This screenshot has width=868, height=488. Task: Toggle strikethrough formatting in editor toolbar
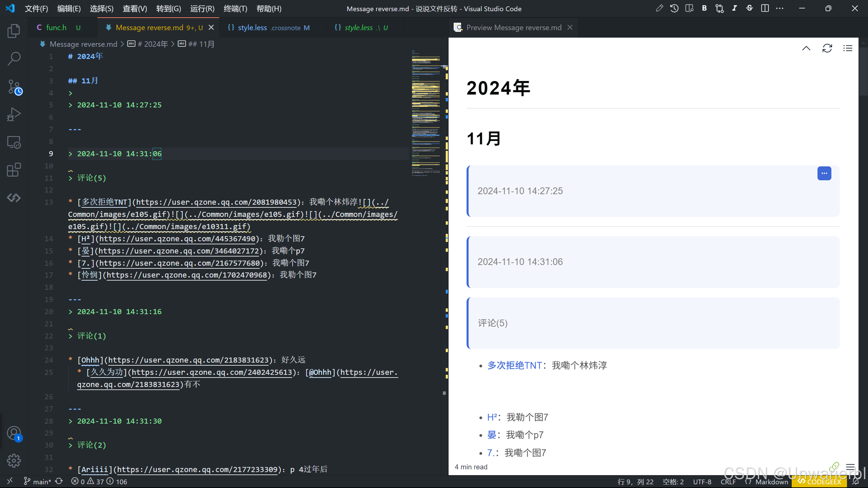click(x=749, y=8)
